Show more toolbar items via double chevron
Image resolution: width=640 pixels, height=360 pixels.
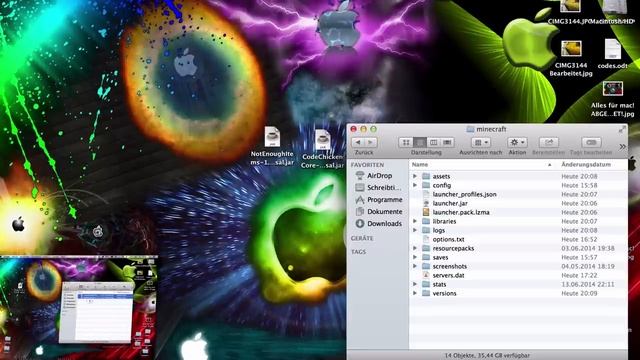622,146
